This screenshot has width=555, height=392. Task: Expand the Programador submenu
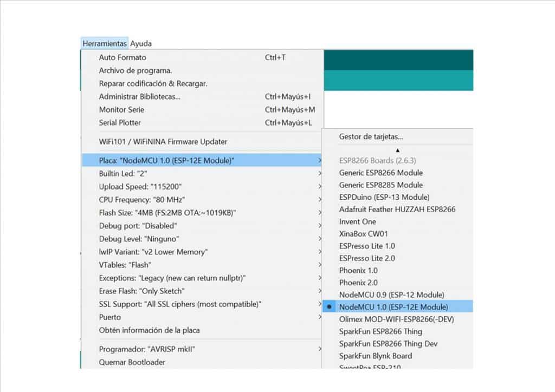147,349
